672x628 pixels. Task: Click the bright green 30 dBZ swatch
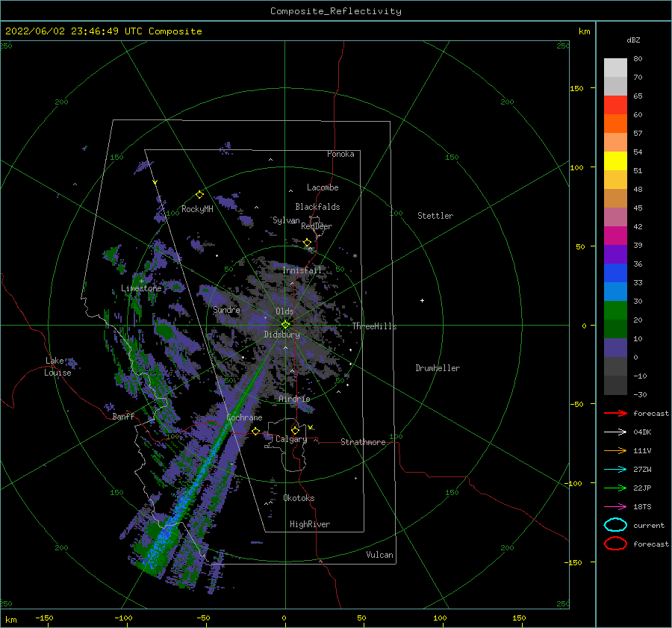click(x=615, y=311)
